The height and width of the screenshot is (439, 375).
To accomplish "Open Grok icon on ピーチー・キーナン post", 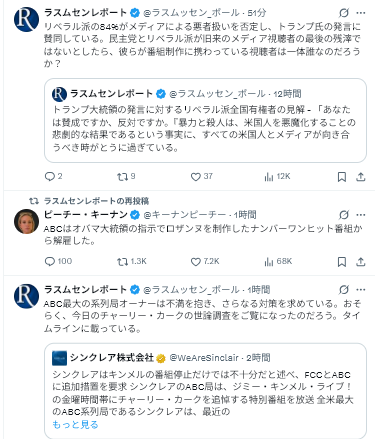I will [x=344, y=215].
